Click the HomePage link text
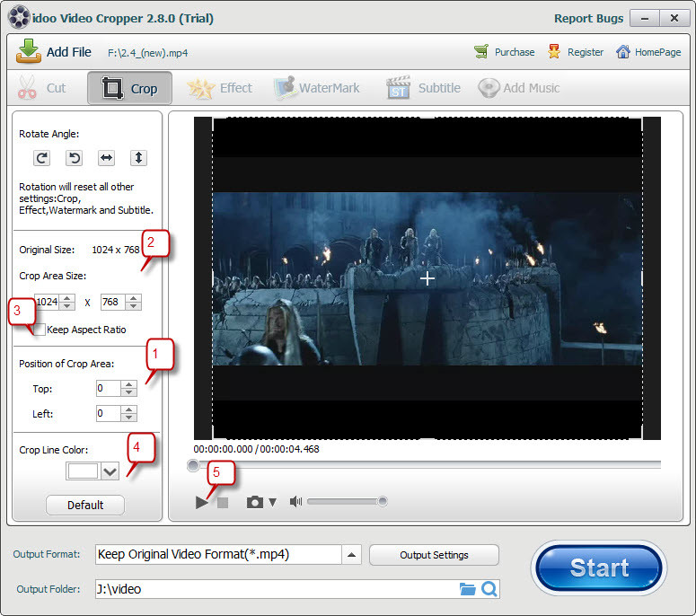 pos(657,52)
